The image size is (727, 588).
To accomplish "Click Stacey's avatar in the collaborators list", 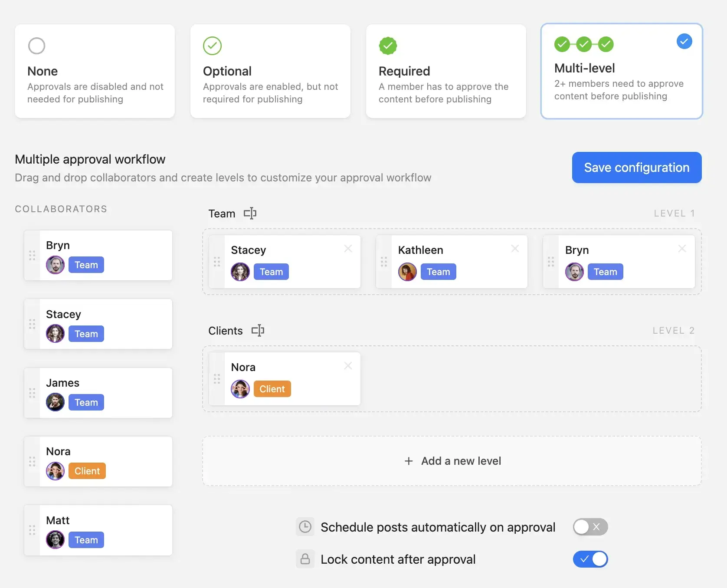I will pyautogui.click(x=55, y=334).
